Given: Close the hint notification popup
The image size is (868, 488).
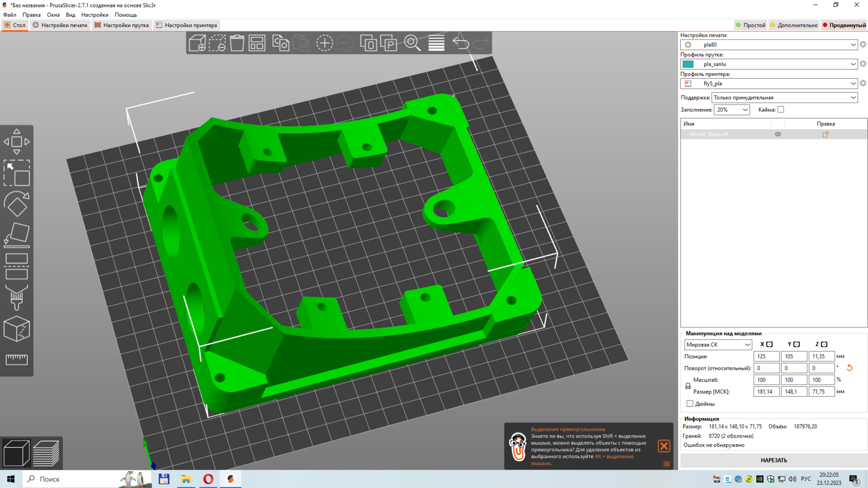Looking at the screenshot, I should pyautogui.click(x=664, y=446).
